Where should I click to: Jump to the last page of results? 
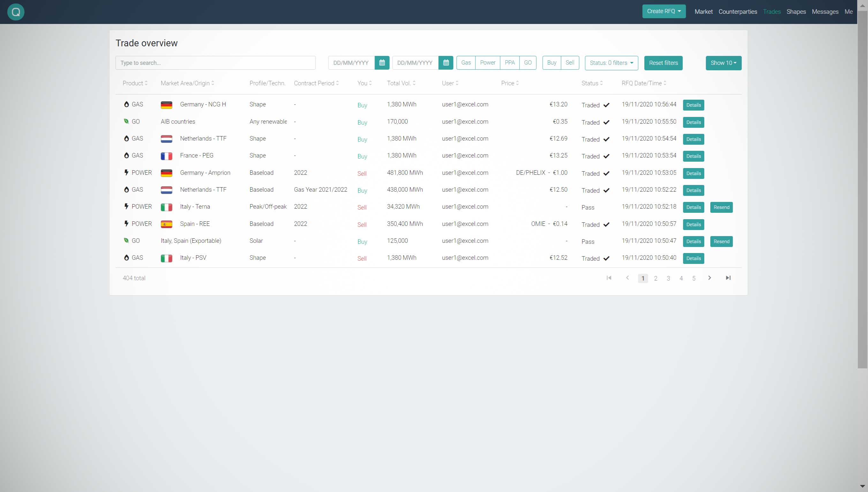pyautogui.click(x=728, y=278)
